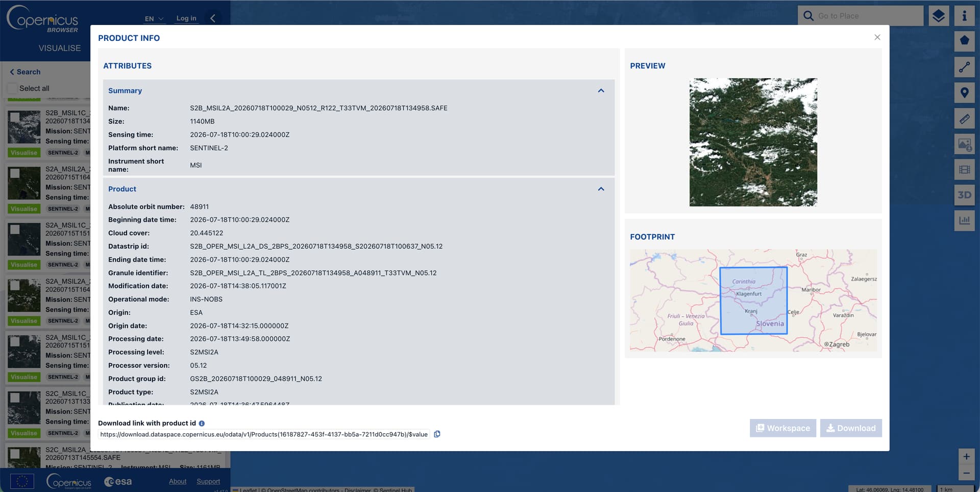Zoom in on the map

tap(966, 457)
